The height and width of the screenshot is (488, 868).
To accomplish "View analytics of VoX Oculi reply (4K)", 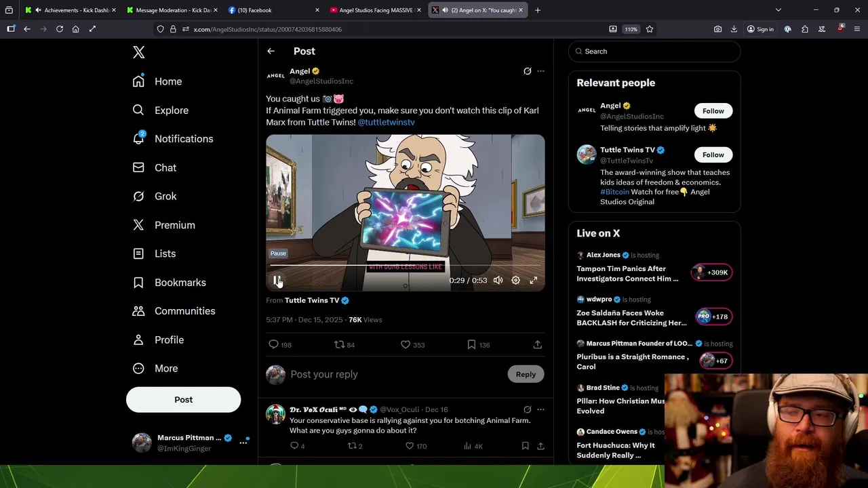I will (473, 446).
